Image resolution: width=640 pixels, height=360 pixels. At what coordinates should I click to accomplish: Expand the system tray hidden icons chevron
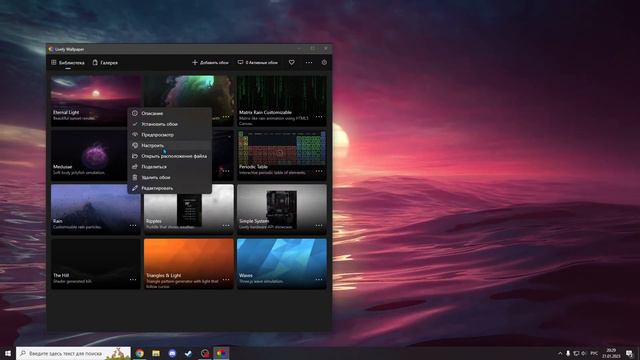(560, 353)
